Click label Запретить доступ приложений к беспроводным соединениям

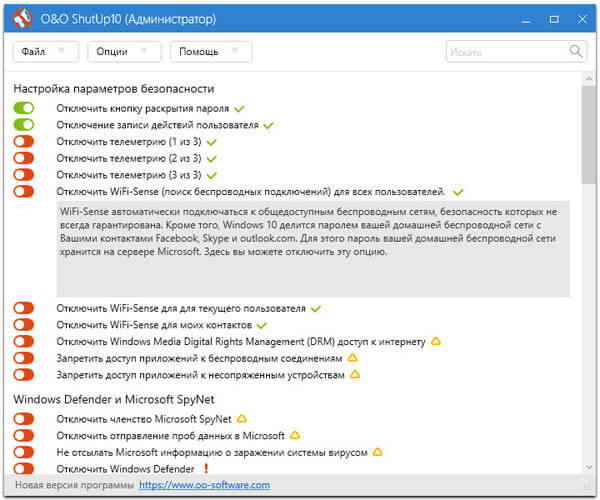point(199,358)
